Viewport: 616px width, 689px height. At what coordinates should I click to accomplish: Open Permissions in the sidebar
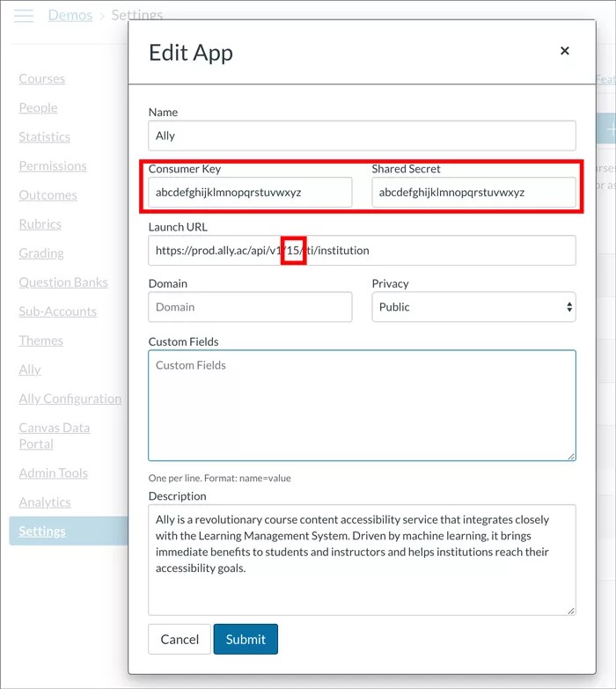53,165
